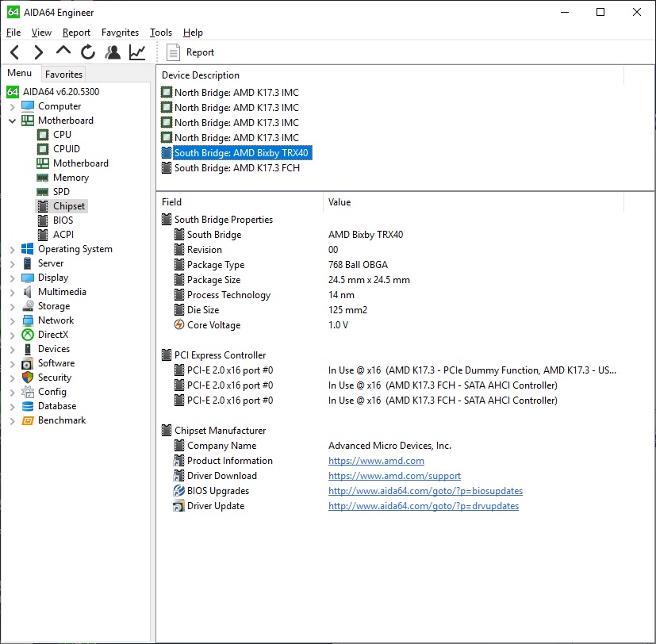Open the Tools menu
The height and width of the screenshot is (644, 656).
click(160, 33)
